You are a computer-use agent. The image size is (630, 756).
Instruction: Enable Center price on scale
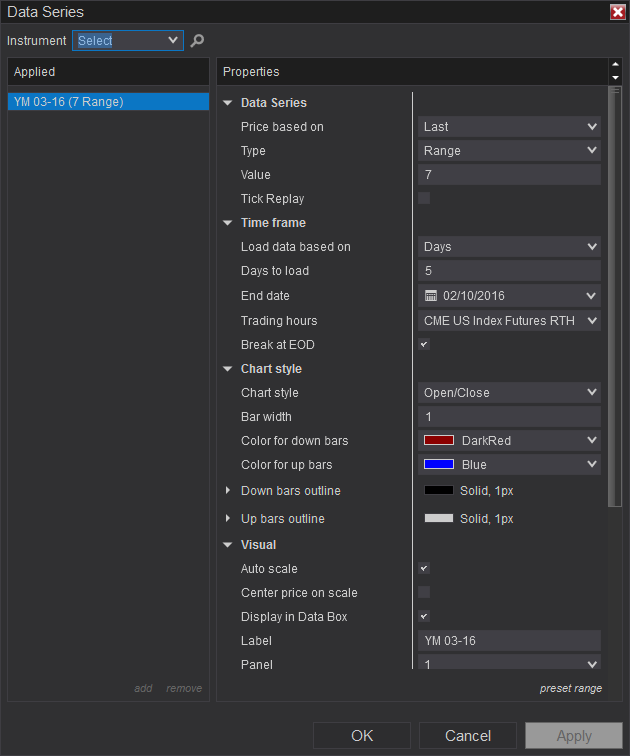pyautogui.click(x=424, y=593)
